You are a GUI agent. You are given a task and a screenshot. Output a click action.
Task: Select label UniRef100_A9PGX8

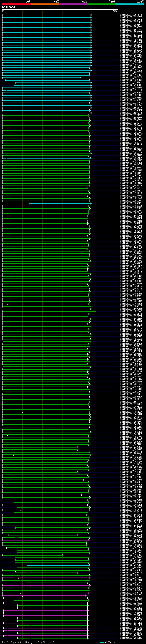click(131, 65)
